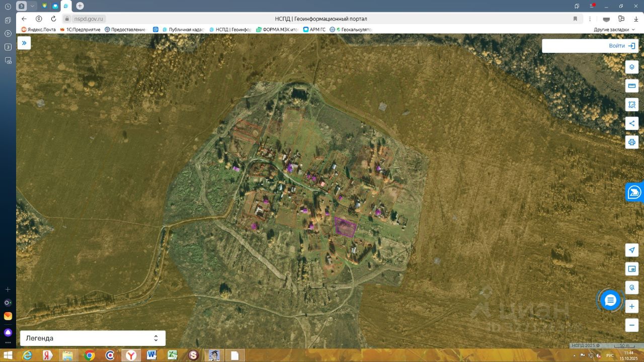The height and width of the screenshot is (362, 644).
Task: Open Alice assistant in the browser sidebar
Action: click(x=8, y=332)
